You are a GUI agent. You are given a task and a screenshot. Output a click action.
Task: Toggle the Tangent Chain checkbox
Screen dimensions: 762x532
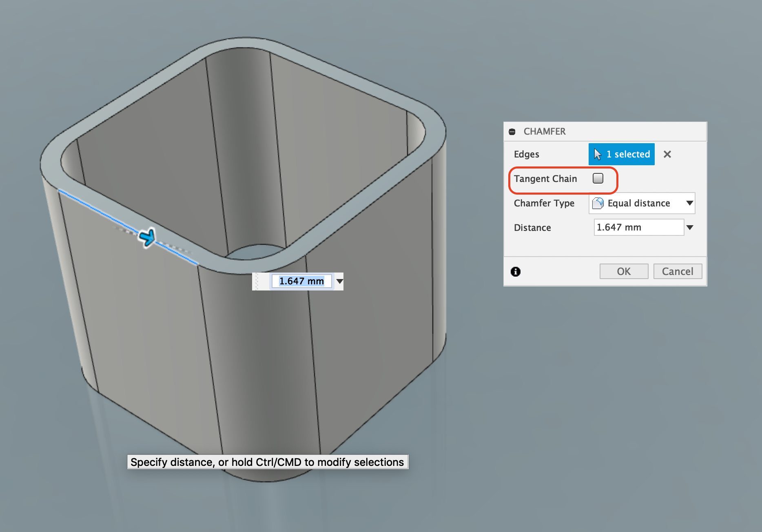coord(598,178)
